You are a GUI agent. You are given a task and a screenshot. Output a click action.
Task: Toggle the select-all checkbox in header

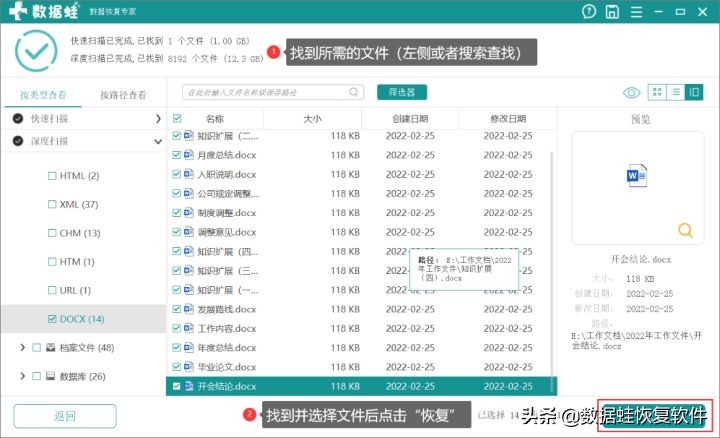pos(177,118)
